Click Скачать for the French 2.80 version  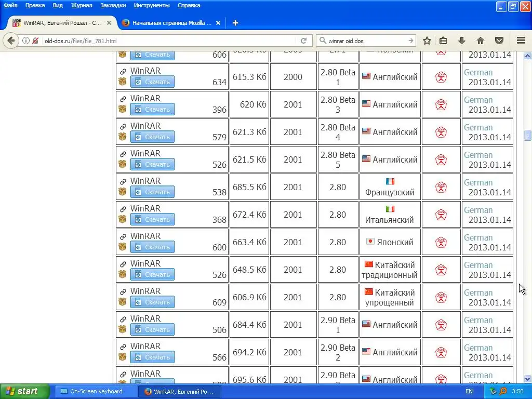coord(152,192)
